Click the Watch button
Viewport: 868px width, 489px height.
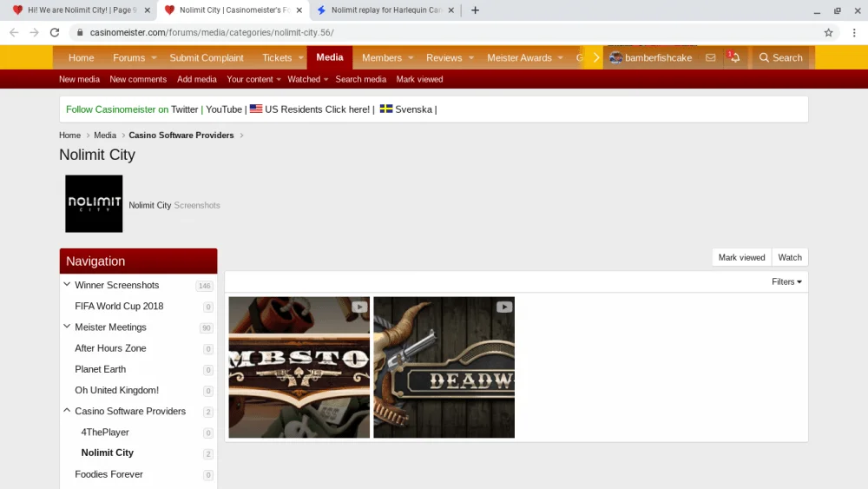pos(790,257)
